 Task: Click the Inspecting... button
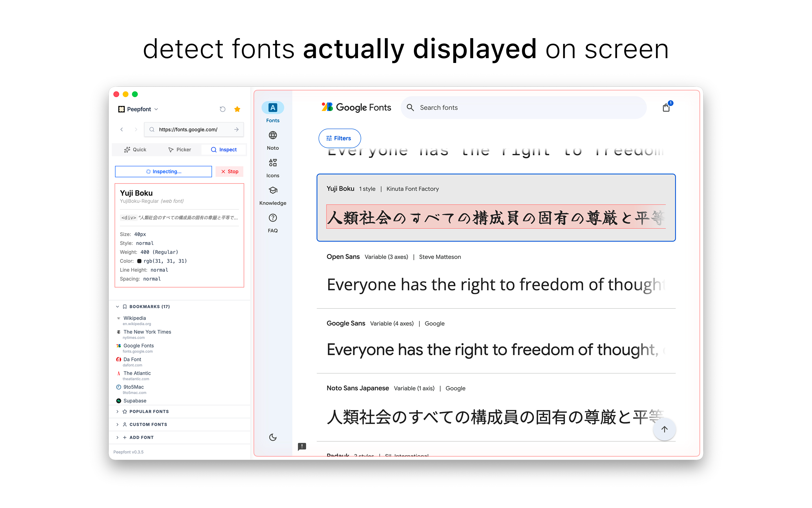click(x=164, y=171)
